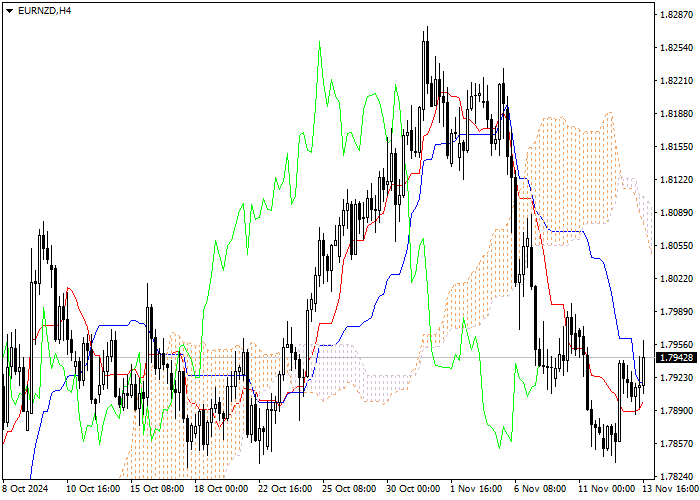Click the 1.81550 price axis value
Image resolution: width=700 pixels, height=500 pixels.
[x=676, y=147]
